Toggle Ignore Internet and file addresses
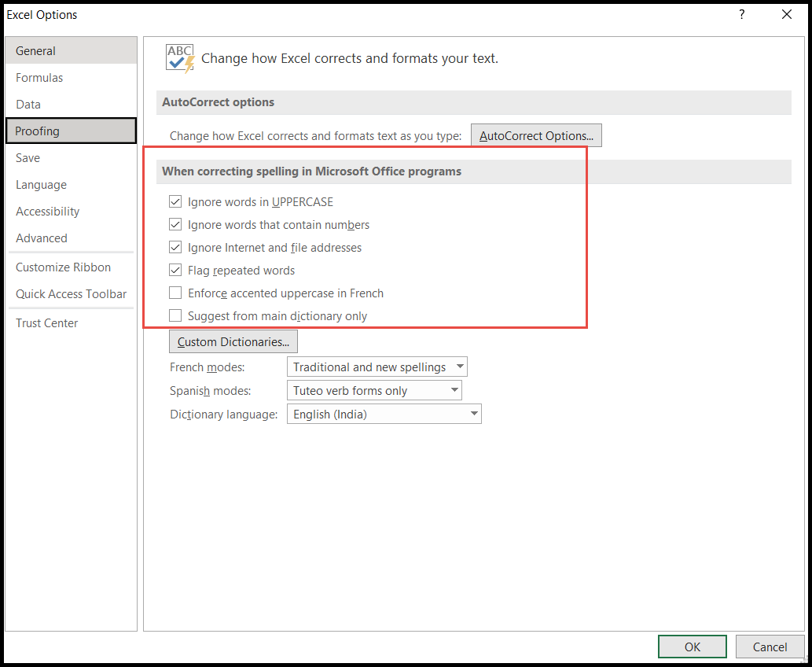The height and width of the screenshot is (667, 812). [175, 247]
